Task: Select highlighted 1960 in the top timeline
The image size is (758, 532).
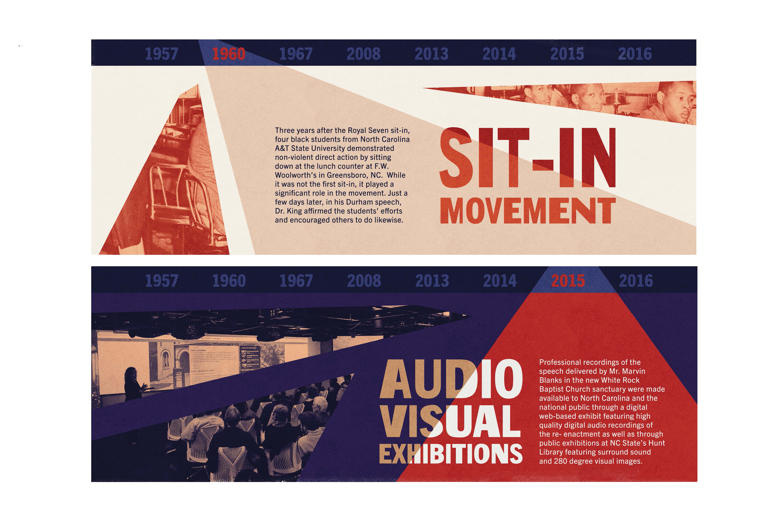Action: point(229,54)
